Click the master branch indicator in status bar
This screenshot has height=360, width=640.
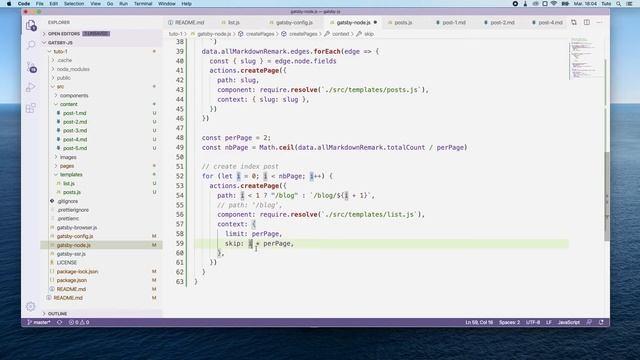[x=39, y=322]
